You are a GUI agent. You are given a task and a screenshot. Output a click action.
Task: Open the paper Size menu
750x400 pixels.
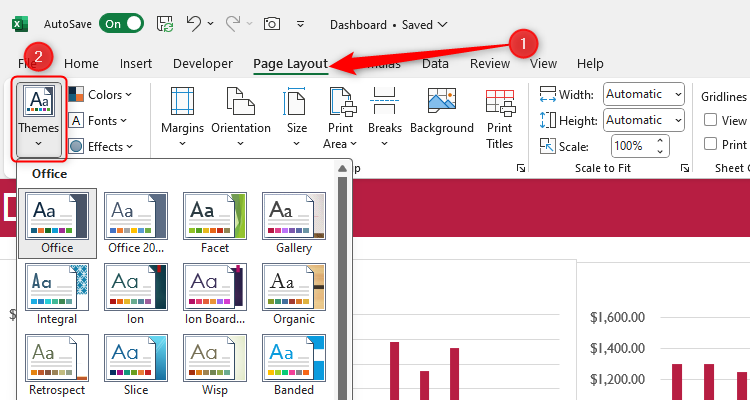pyautogui.click(x=297, y=117)
